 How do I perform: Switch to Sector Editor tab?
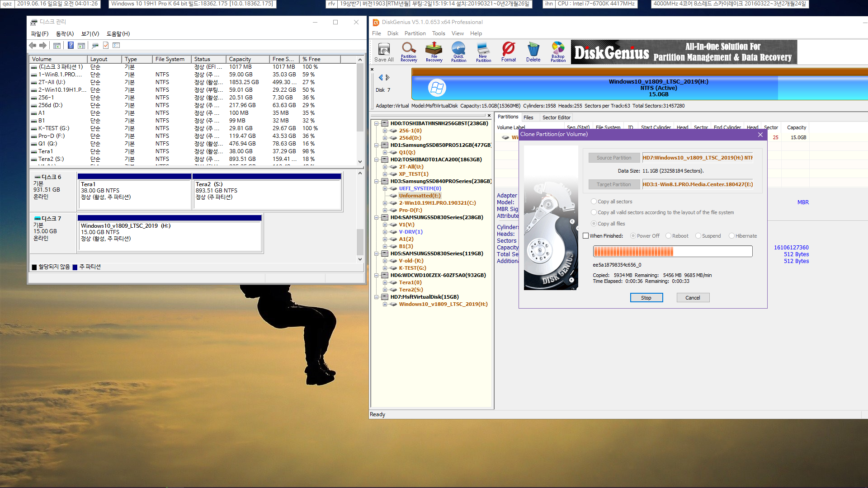[556, 117]
